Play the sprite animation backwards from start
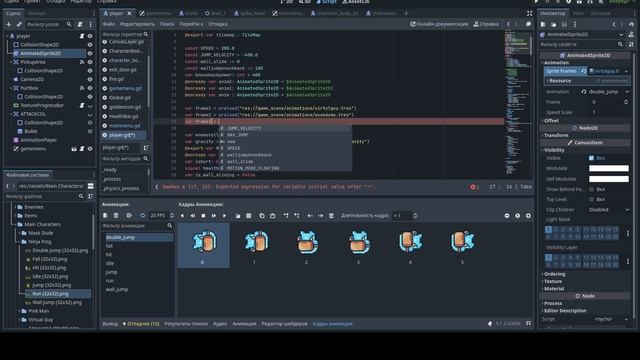 [193, 216]
